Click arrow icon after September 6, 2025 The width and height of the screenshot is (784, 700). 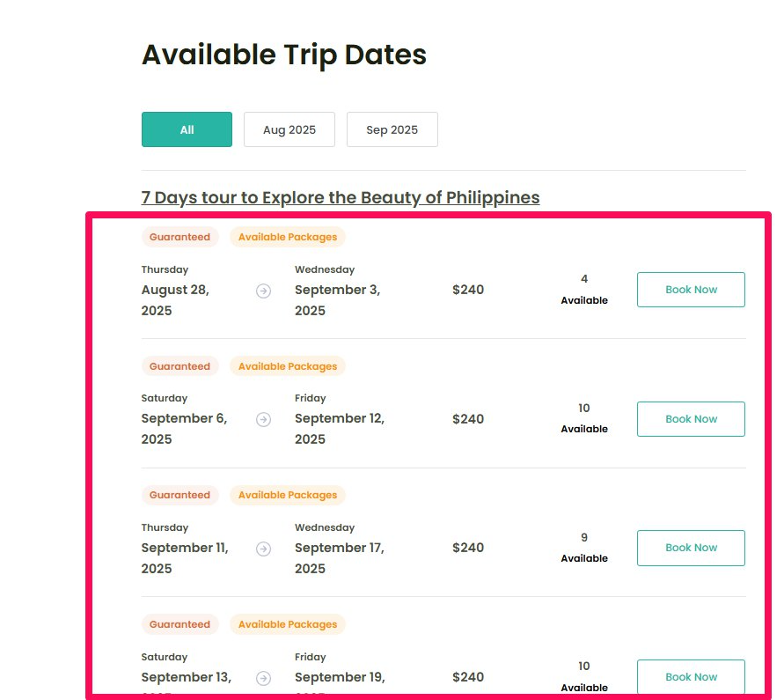pos(263,420)
